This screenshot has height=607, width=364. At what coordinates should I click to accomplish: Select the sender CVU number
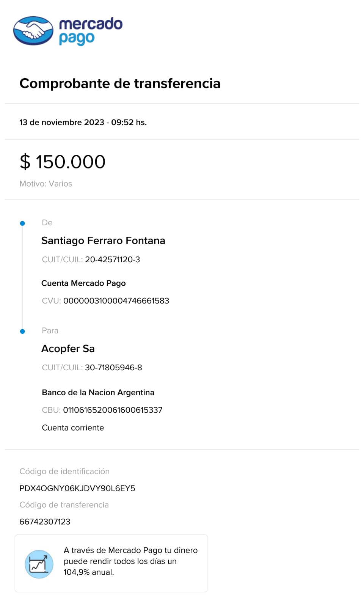pyautogui.click(x=116, y=301)
